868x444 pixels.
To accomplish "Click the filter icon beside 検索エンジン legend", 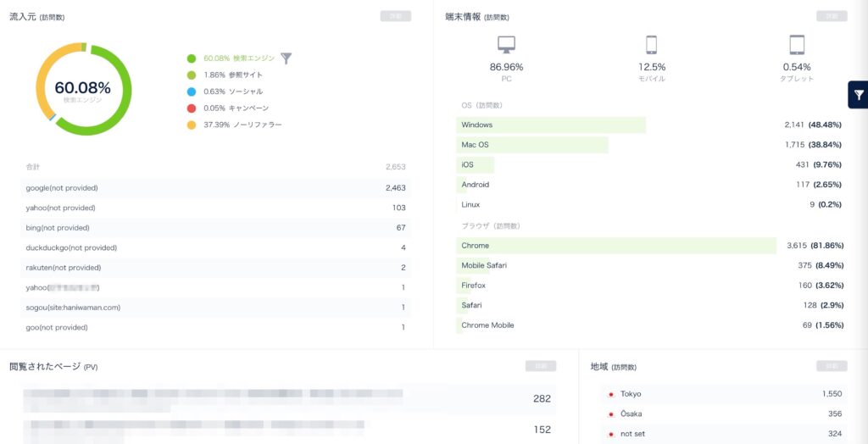I will [287, 58].
